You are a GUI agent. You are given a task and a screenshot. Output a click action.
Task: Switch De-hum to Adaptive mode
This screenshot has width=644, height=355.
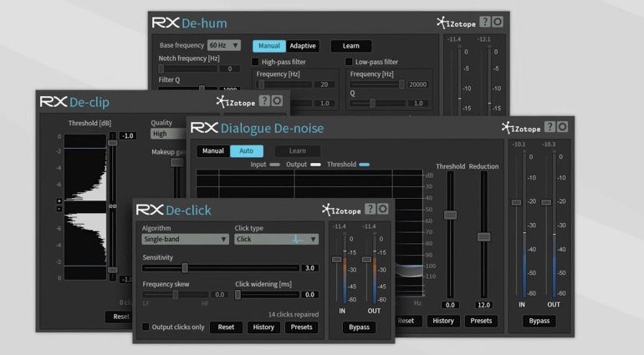coord(303,46)
